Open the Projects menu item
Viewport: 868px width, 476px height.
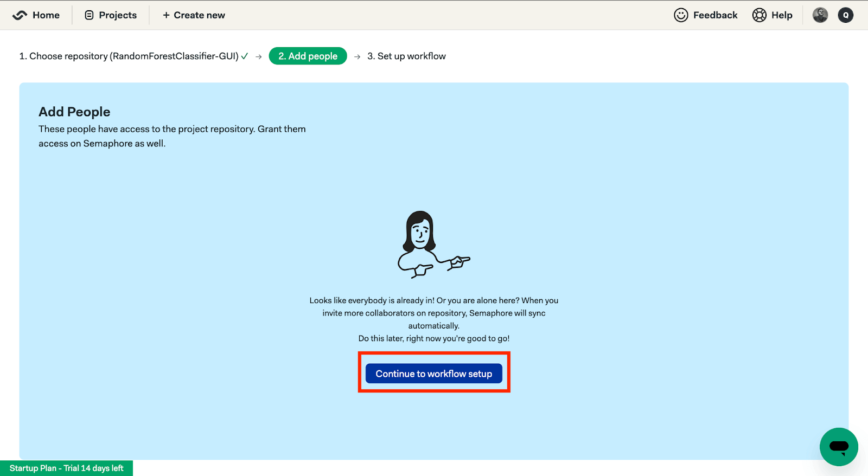[x=118, y=15]
